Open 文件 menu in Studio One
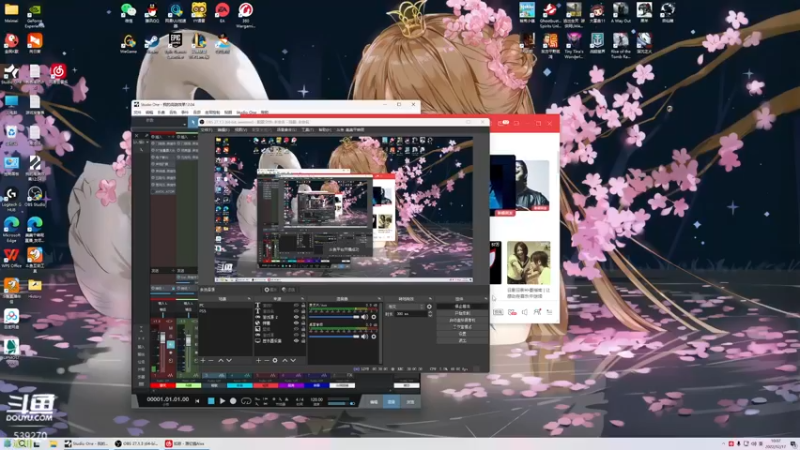 (x=137, y=112)
